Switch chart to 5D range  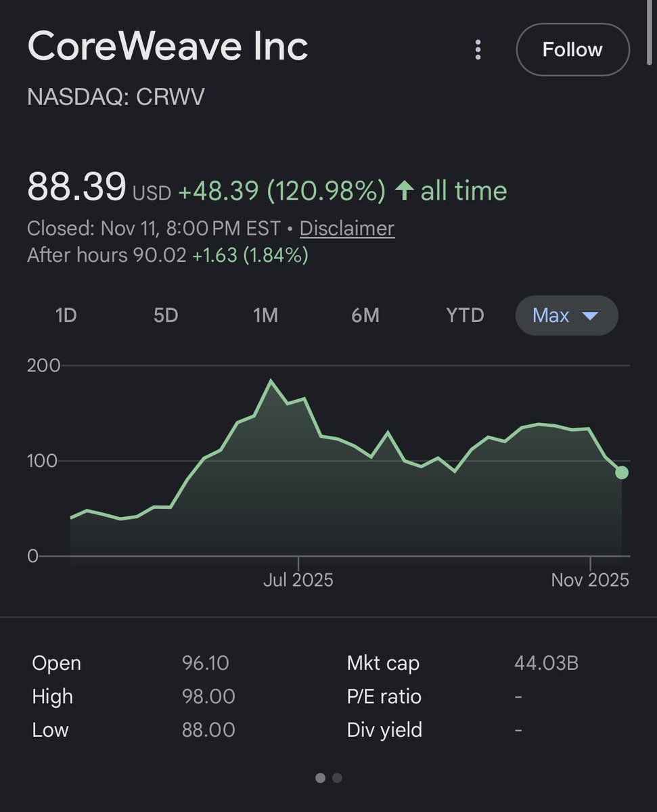(x=166, y=315)
